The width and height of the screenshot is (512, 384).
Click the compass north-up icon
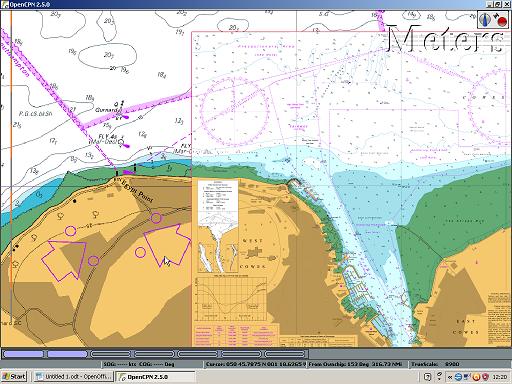point(485,19)
